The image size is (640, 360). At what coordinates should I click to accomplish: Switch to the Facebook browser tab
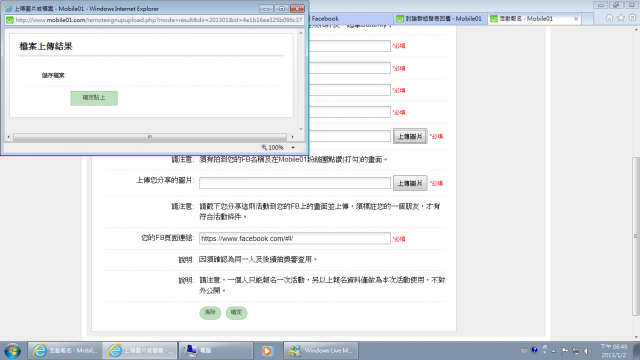pyautogui.click(x=351, y=19)
